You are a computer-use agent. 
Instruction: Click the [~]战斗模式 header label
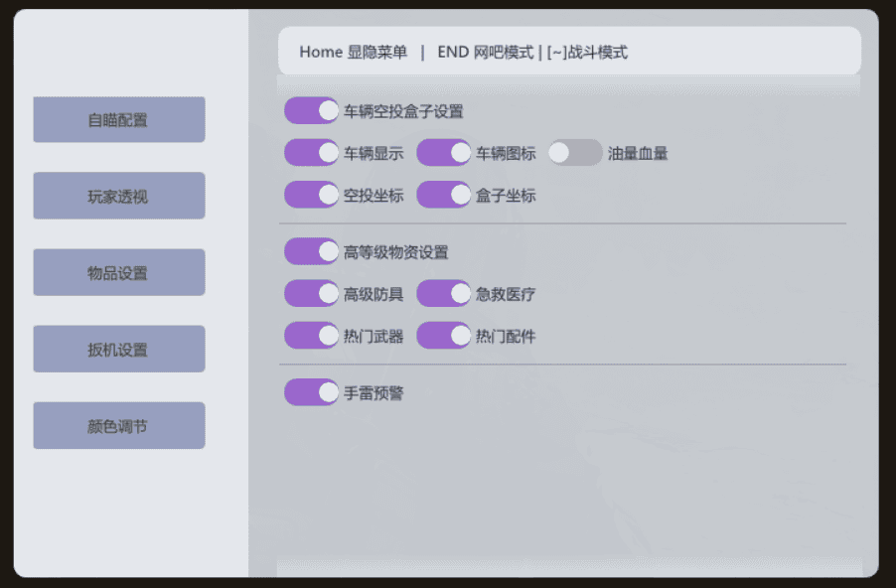[x=587, y=53]
